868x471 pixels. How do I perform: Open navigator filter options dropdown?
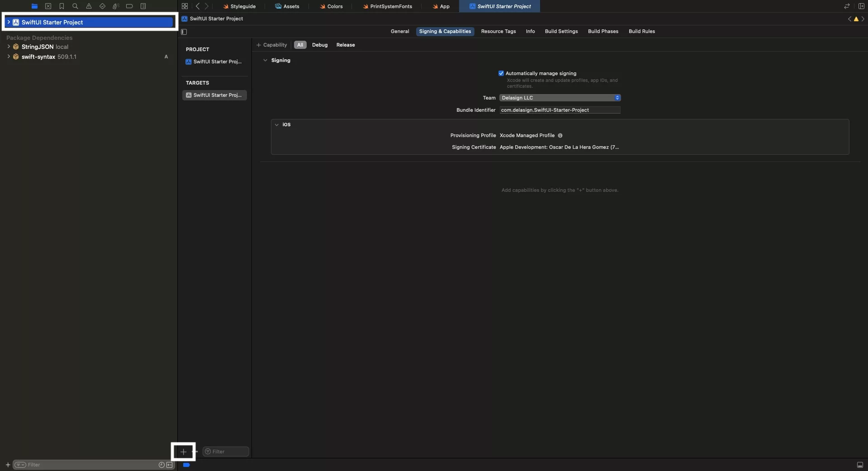click(x=20, y=465)
